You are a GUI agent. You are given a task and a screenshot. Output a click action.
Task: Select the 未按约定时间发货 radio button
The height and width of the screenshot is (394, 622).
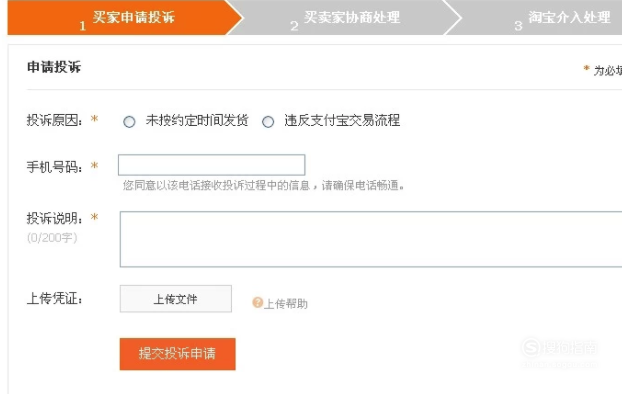pos(129,121)
